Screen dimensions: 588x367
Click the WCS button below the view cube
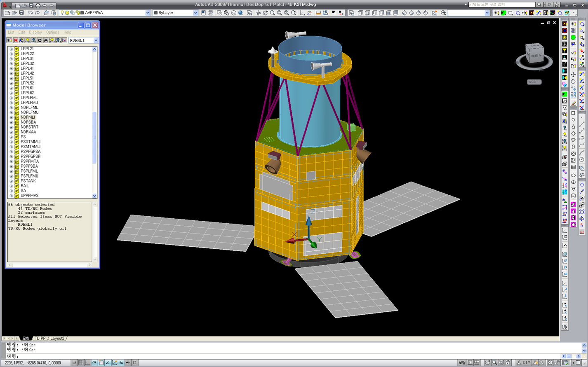coord(534,82)
